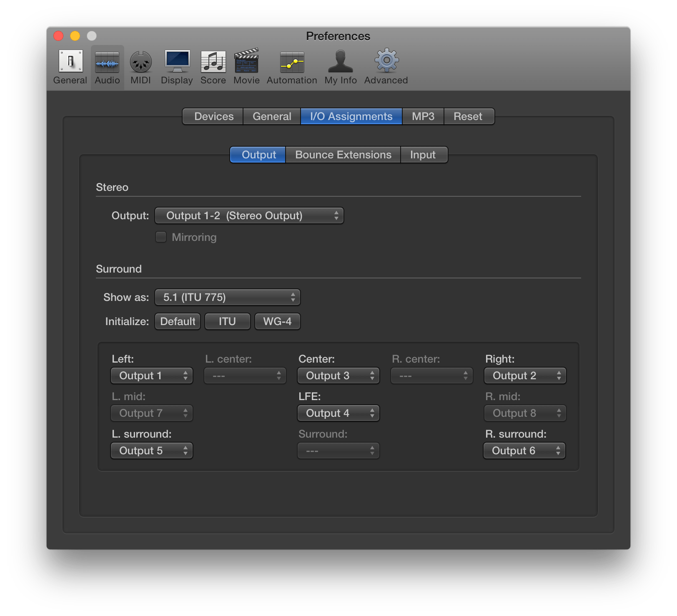The image size is (677, 616).
Task: Open the Automation preferences icon
Action: coord(291,65)
